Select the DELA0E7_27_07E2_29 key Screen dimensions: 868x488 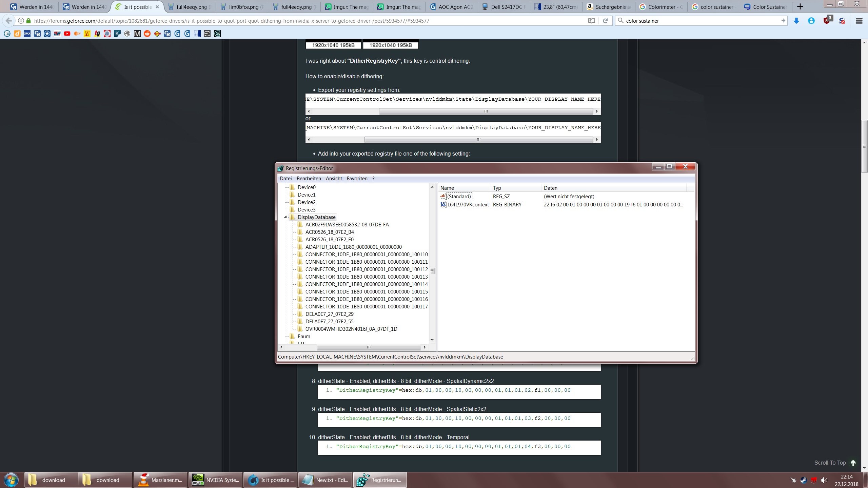click(x=329, y=314)
